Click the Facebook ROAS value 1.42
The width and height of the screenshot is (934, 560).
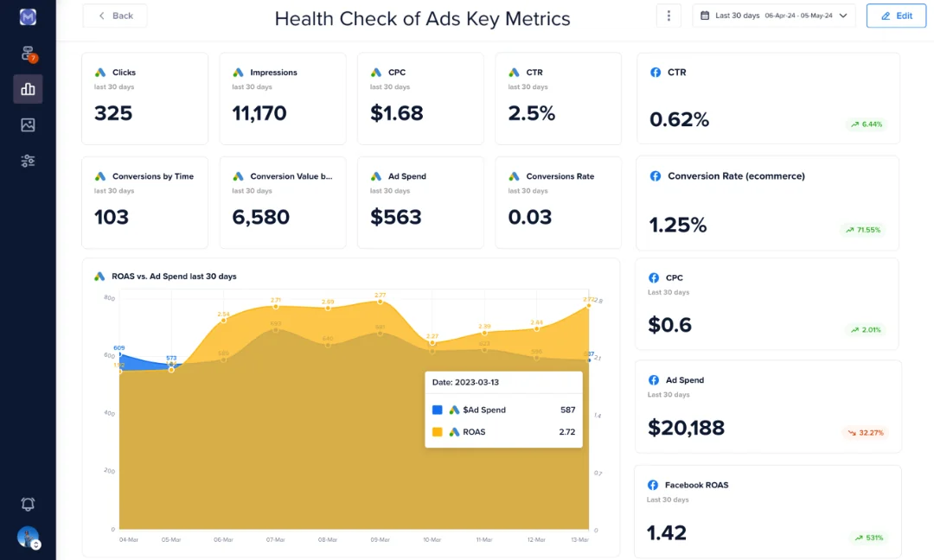click(667, 532)
